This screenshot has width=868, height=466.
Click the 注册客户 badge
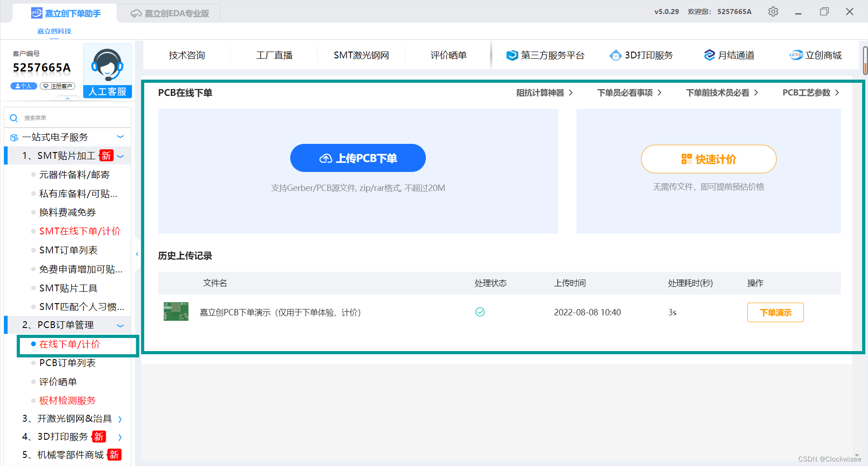(x=57, y=86)
